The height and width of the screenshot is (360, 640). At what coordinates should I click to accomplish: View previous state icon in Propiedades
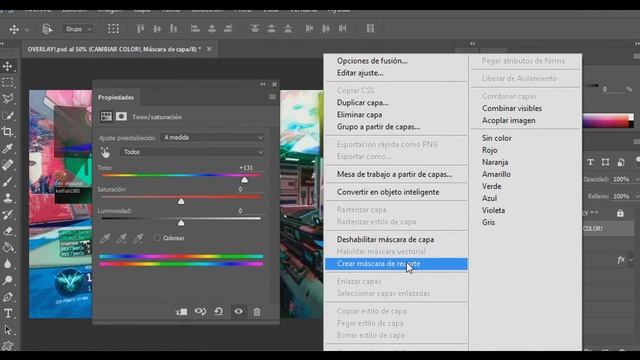pyautogui.click(x=200, y=311)
